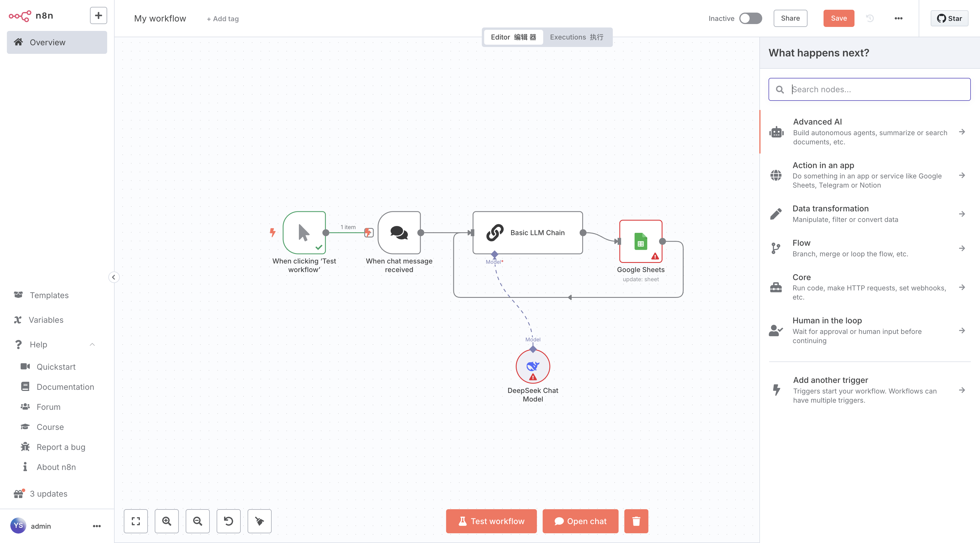Click the Search nodes input field
This screenshot has height=543, width=980.
875,89
